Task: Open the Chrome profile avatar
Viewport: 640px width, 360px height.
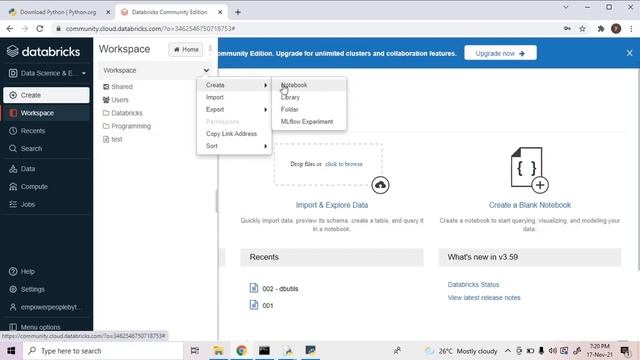Action: point(616,29)
